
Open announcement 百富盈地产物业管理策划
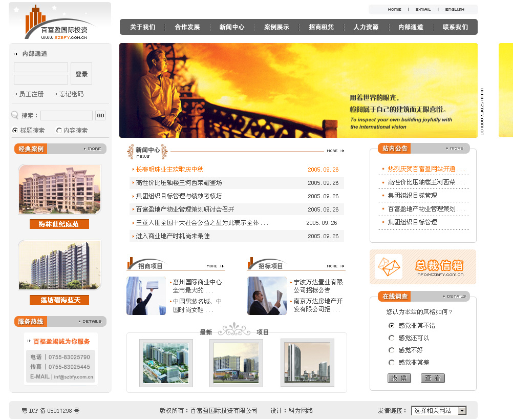point(426,209)
